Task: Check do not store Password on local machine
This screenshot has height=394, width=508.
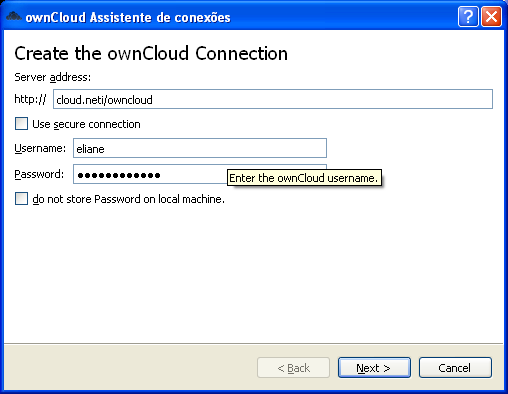Action: click(x=21, y=199)
